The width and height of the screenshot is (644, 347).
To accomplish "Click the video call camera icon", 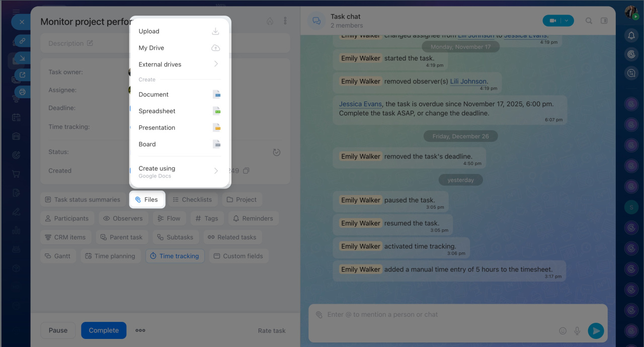I will (553, 21).
